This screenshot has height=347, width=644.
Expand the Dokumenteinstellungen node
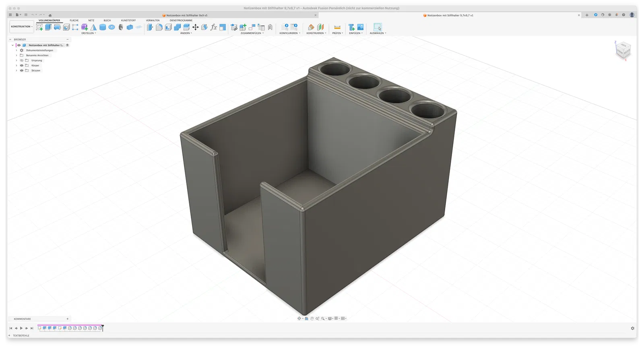tap(17, 50)
